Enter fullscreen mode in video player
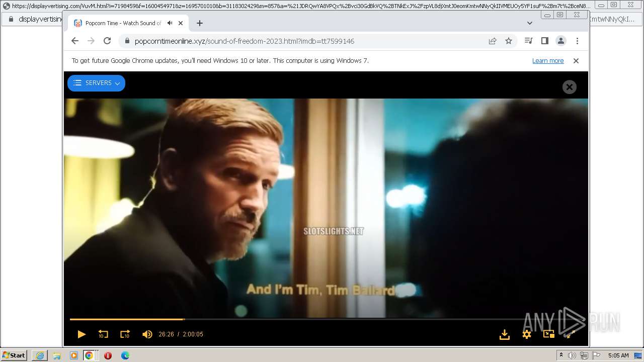644x362 pixels. pyautogui.click(x=570, y=334)
